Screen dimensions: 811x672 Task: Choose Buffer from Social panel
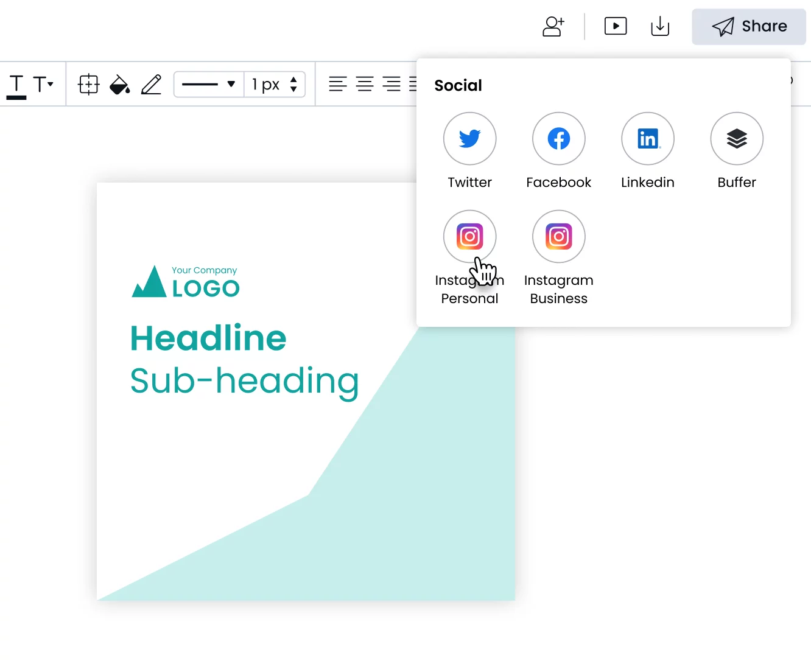[736, 139]
